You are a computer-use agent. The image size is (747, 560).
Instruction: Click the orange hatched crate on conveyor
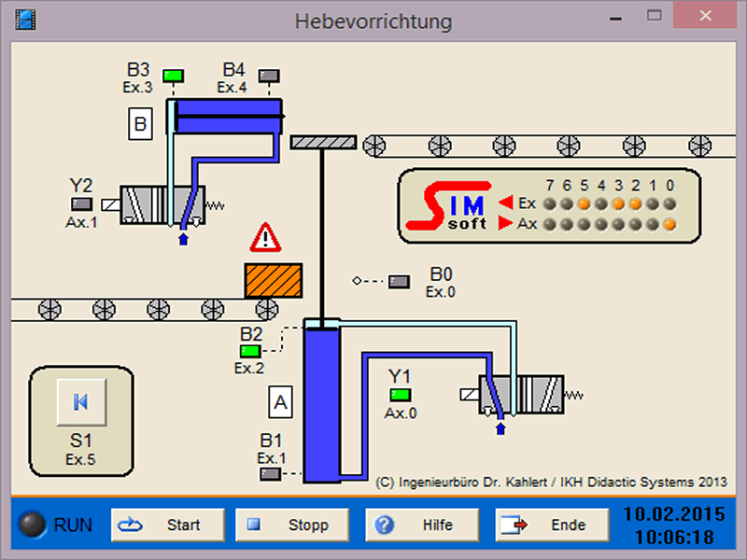273,280
